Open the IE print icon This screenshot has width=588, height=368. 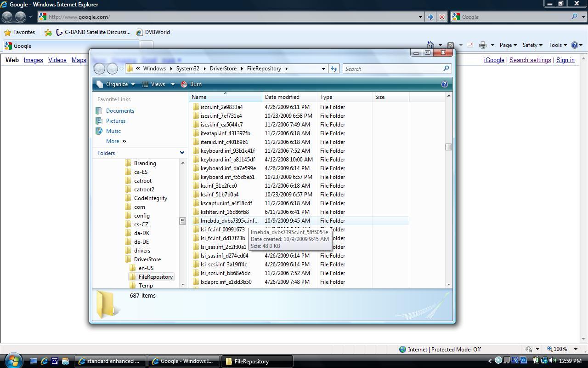pos(482,45)
